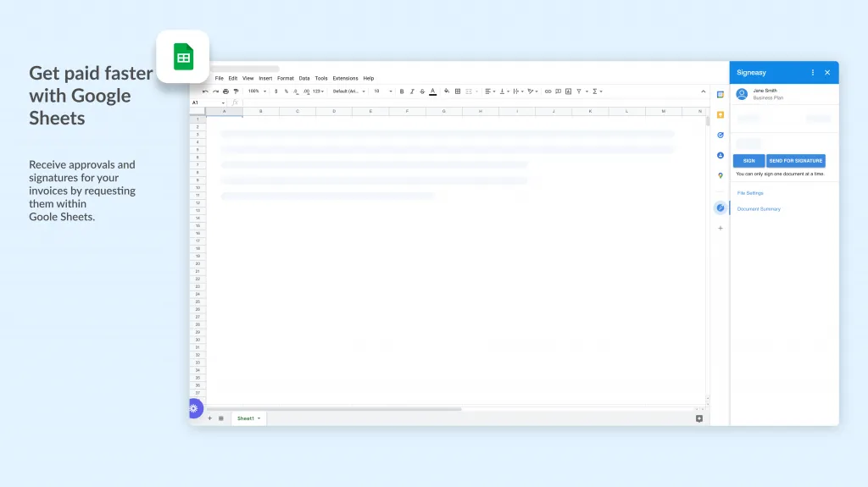This screenshot has width=868, height=487.
Task: Open Google Calendar side panel icon
Action: point(721,95)
